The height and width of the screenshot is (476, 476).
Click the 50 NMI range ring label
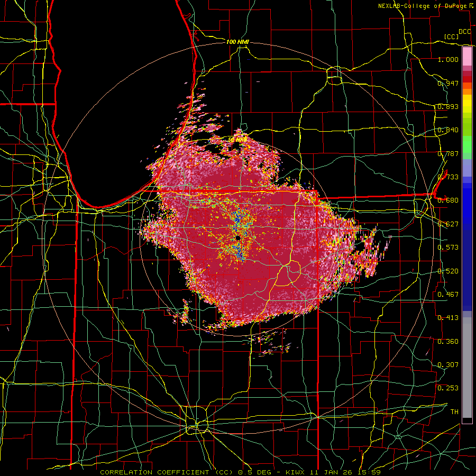tap(237, 140)
